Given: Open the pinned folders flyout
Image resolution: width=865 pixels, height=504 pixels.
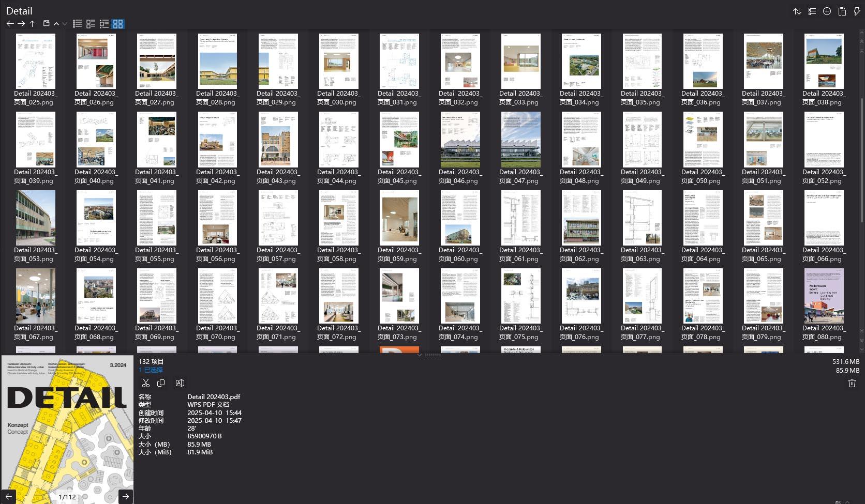Looking at the screenshot, I should (x=46, y=24).
